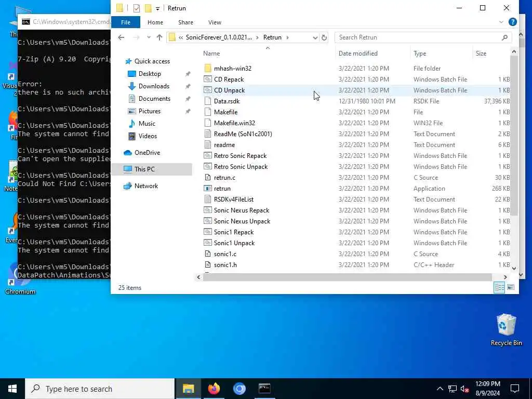This screenshot has height=399, width=532.
Task: Open the notification center icon
Action: pyautogui.click(x=515, y=389)
